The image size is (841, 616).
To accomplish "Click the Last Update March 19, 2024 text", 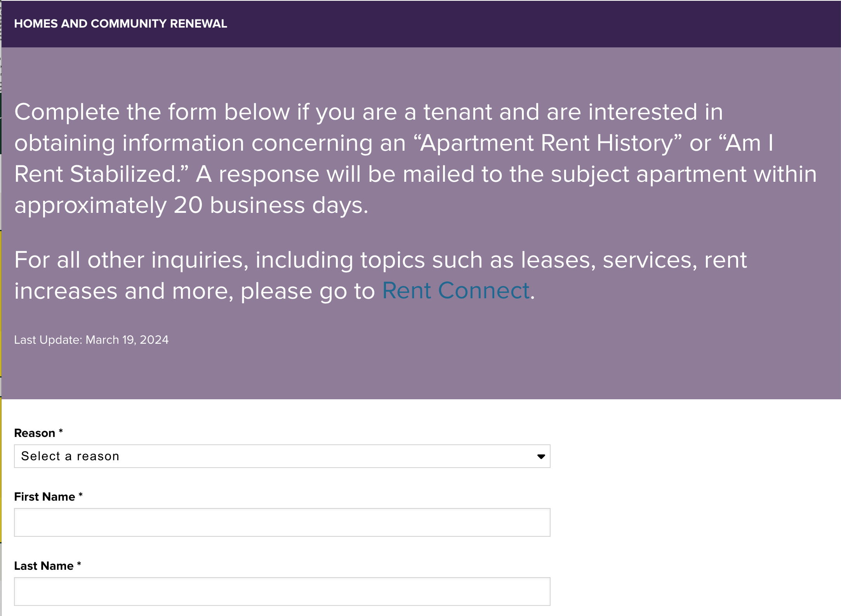I will pyautogui.click(x=91, y=340).
